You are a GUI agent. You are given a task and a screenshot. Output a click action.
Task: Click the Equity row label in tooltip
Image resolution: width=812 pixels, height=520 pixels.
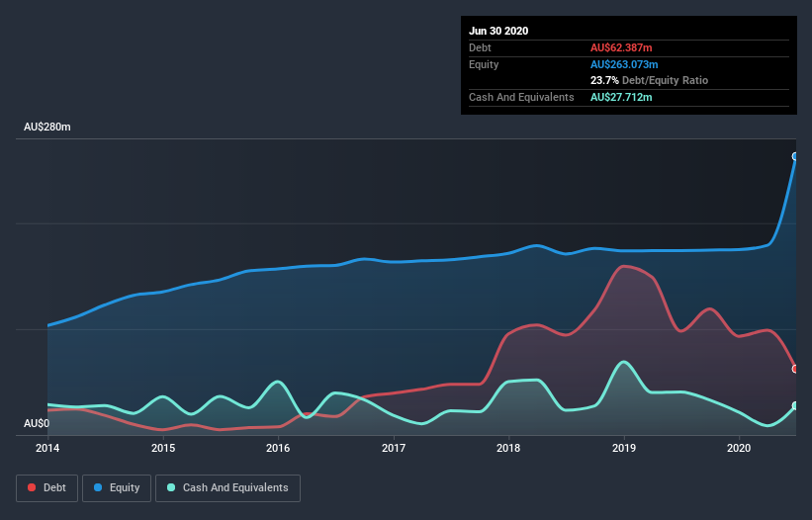point(484,64)
